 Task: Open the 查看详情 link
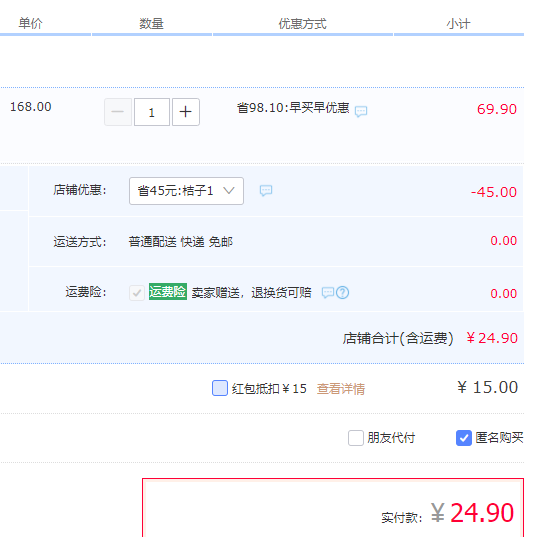[341, 389]
